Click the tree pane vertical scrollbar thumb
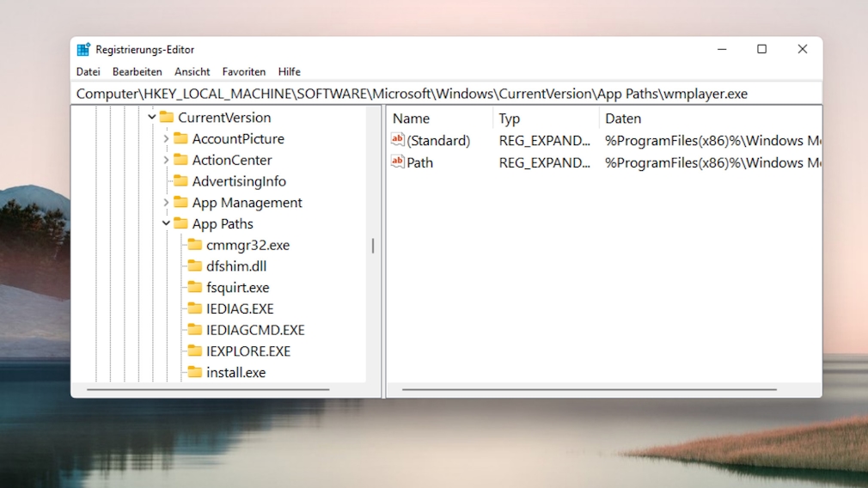 [373, 246]
